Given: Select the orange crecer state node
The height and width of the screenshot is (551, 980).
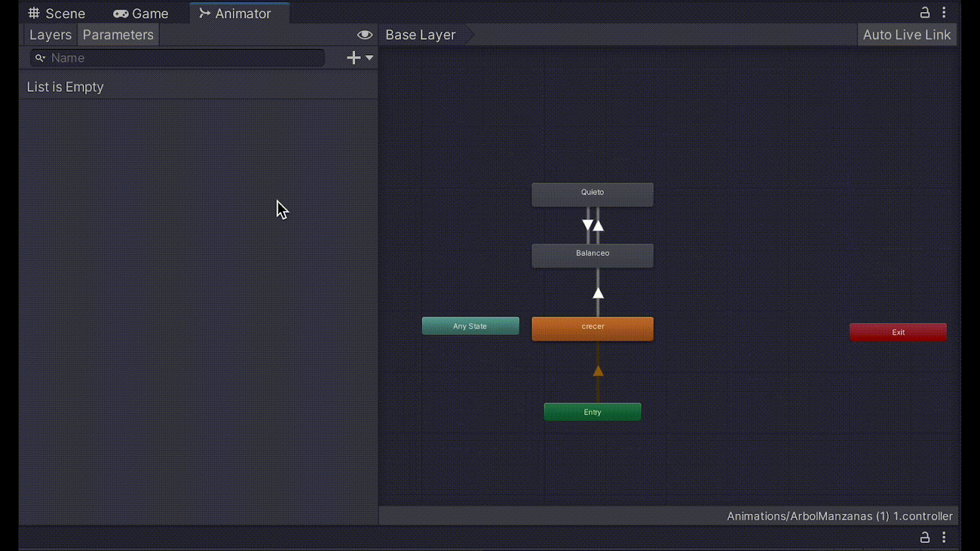Looking at the screenshot, I should 592,328.
